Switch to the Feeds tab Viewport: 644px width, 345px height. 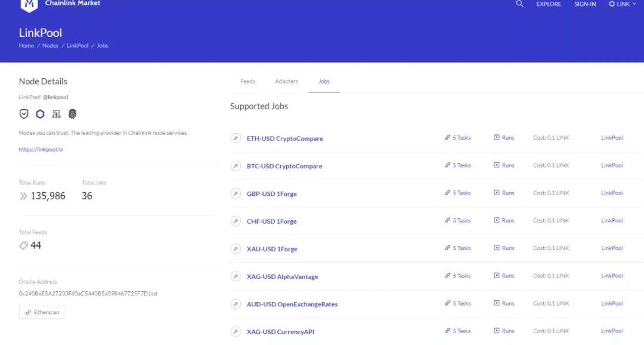coord(247,81)
